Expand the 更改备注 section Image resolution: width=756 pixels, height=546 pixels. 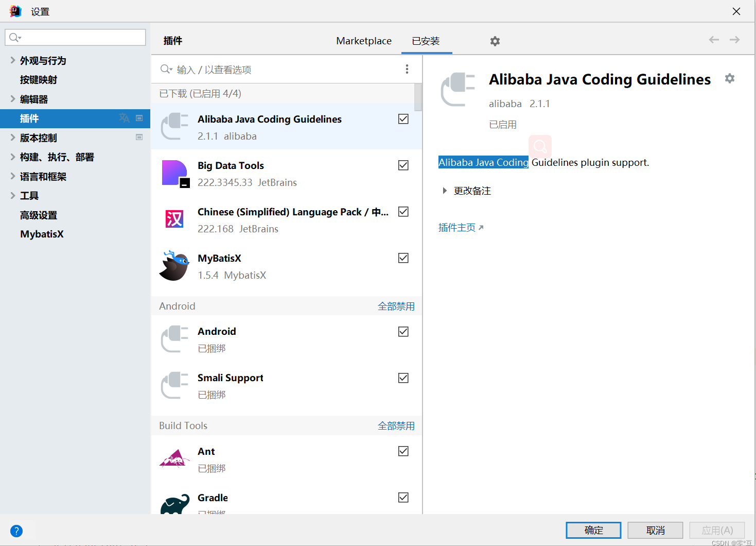pos(445,191)
